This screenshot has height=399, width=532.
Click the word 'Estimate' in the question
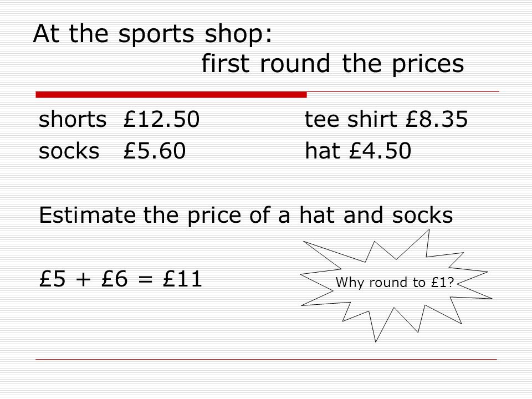click(x=87, y=215)
